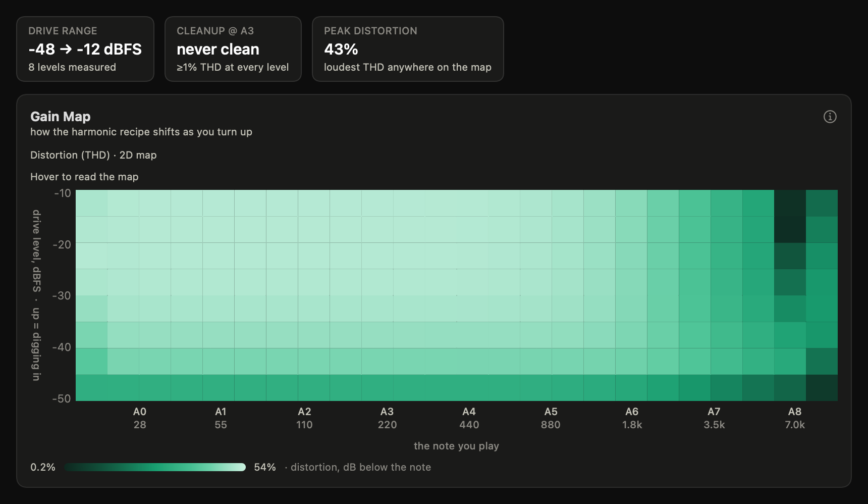Click the A0 28 axis label
Viewport: 868px width, 504px height.
tap(140, 418)
